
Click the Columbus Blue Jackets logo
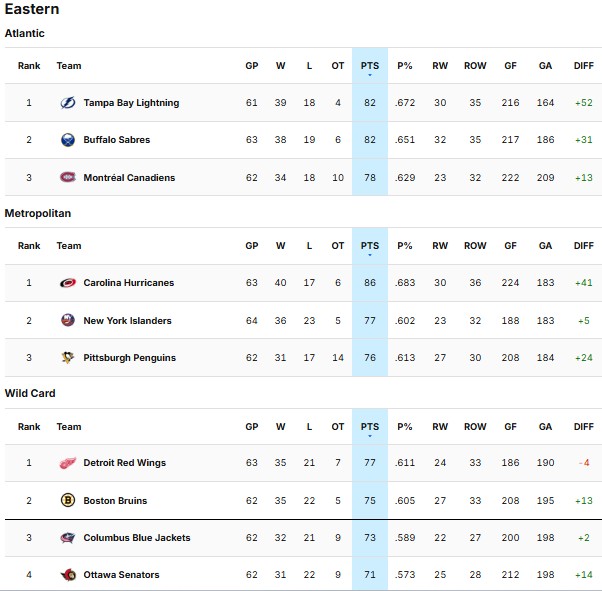(68, 538)
